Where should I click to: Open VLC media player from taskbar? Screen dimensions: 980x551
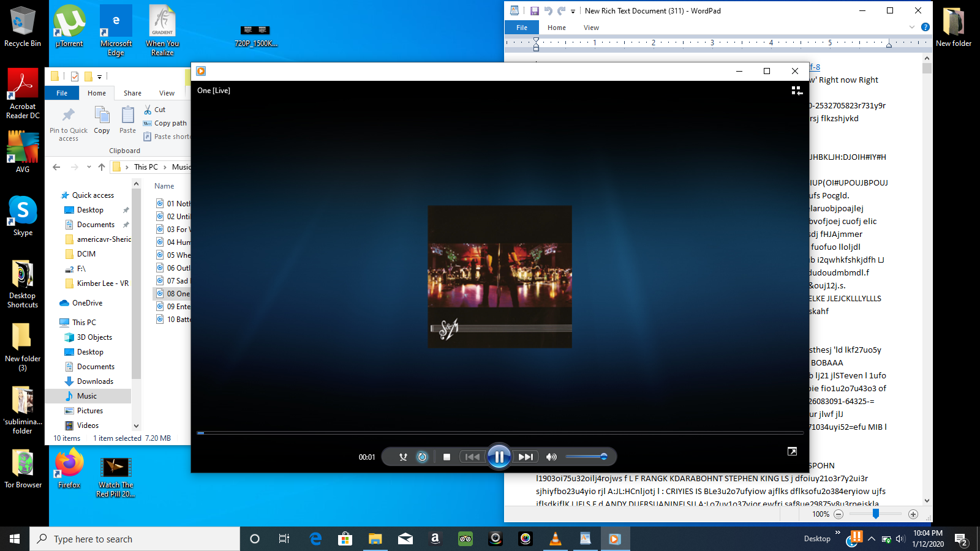[556, 539]
